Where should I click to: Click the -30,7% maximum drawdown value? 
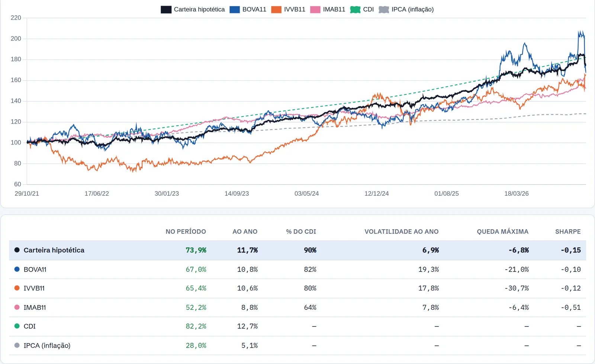(x=517, y=288)
